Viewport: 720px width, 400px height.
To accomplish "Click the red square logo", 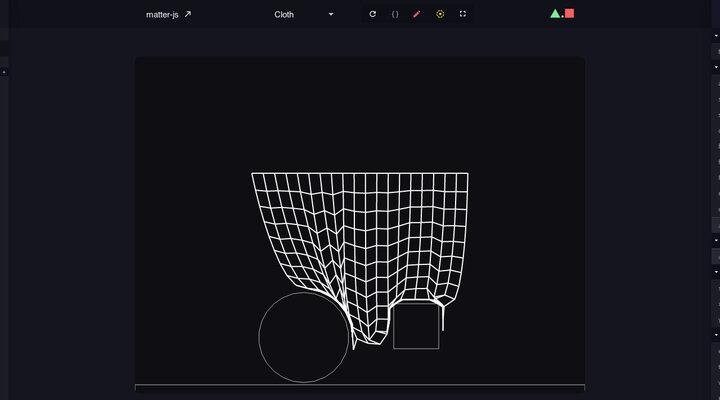I will pos(569,14).
